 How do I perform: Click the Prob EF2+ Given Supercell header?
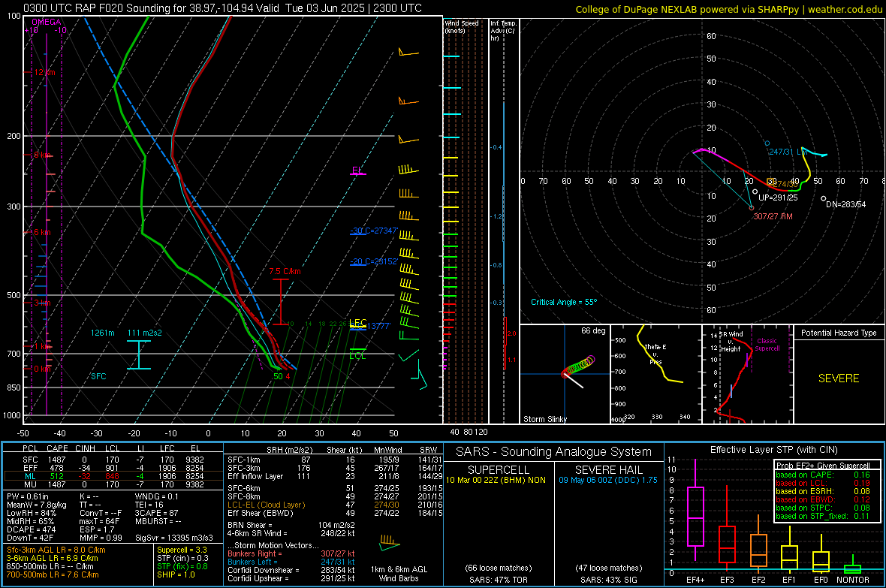[823, 466]
